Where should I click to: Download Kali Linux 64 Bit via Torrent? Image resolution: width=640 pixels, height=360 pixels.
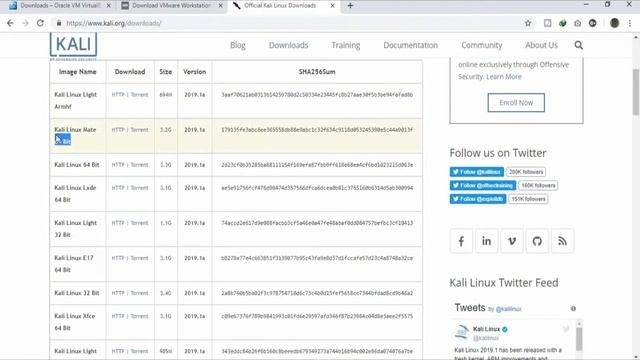(x=140, y=165)
